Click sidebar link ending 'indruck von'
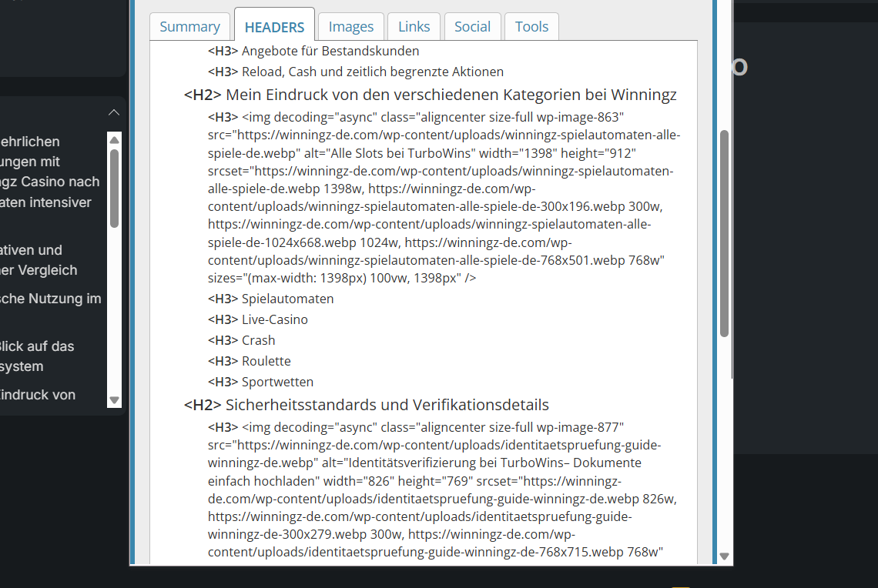 click(x=38, y=395)
